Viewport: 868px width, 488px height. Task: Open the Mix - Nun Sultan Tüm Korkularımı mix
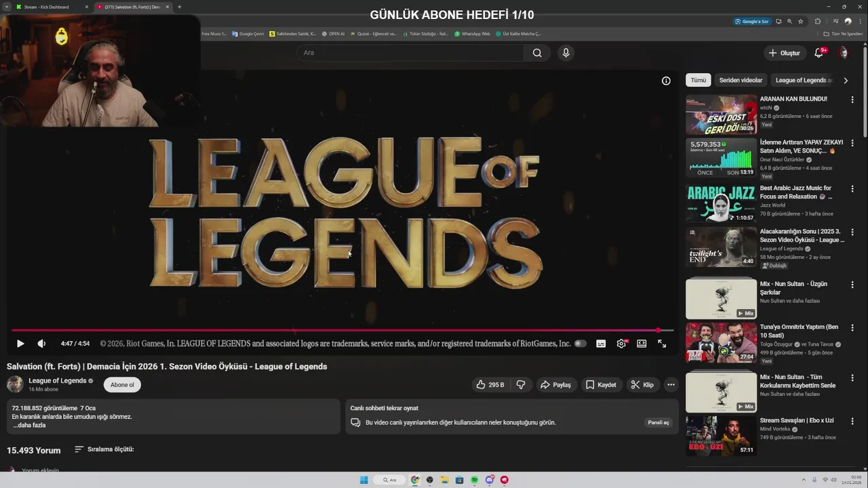(x=721, y=392)
